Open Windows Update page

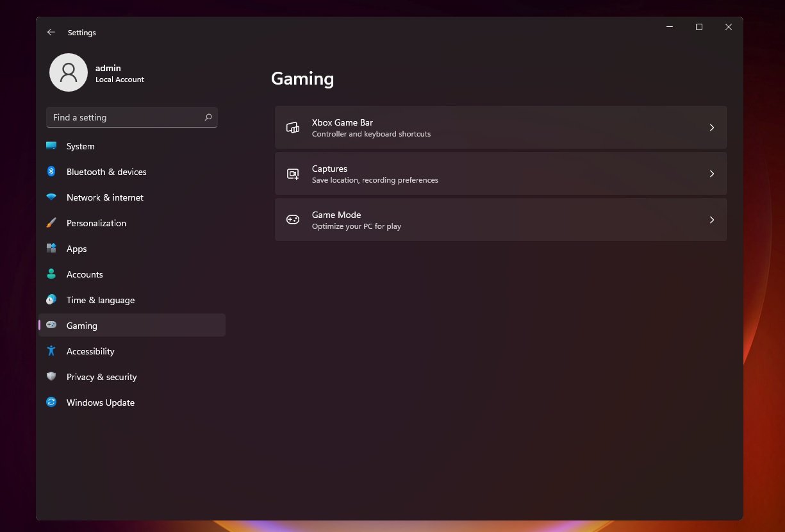tap(132, 403)
